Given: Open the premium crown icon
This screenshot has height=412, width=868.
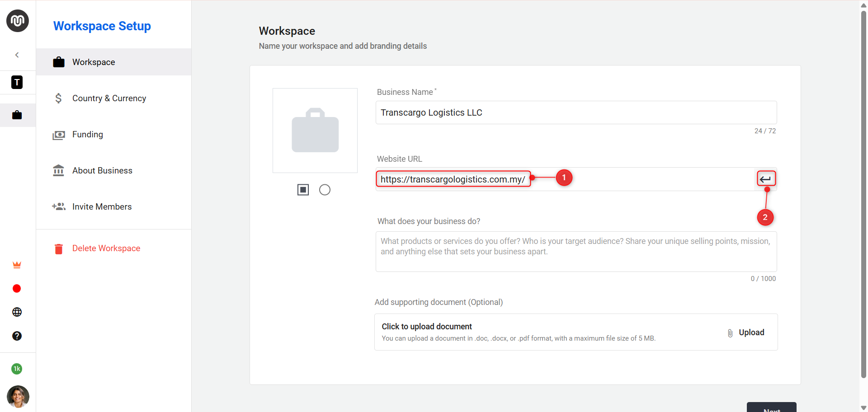Looking at the screenshot, I should (17, 265).
